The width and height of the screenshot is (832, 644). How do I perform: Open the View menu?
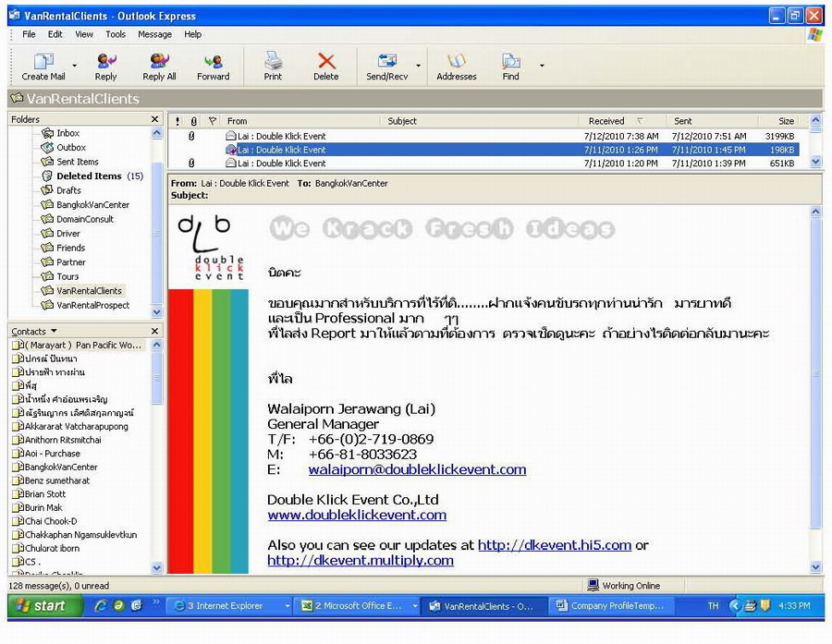click(x=84, y=34)
